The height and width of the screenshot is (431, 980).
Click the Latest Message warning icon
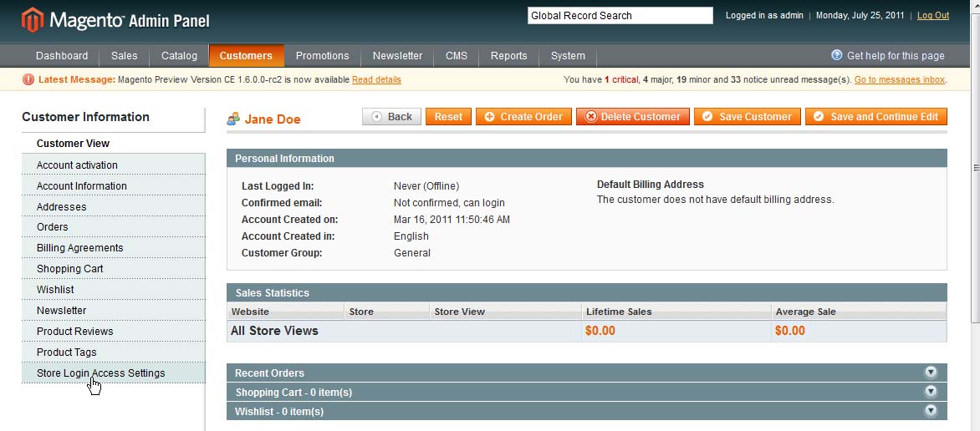tap(28, 79)
